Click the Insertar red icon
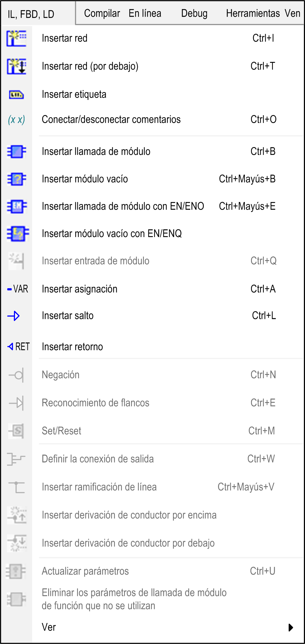The width and height of the screenshot is (305, 644). pos(17,38)
